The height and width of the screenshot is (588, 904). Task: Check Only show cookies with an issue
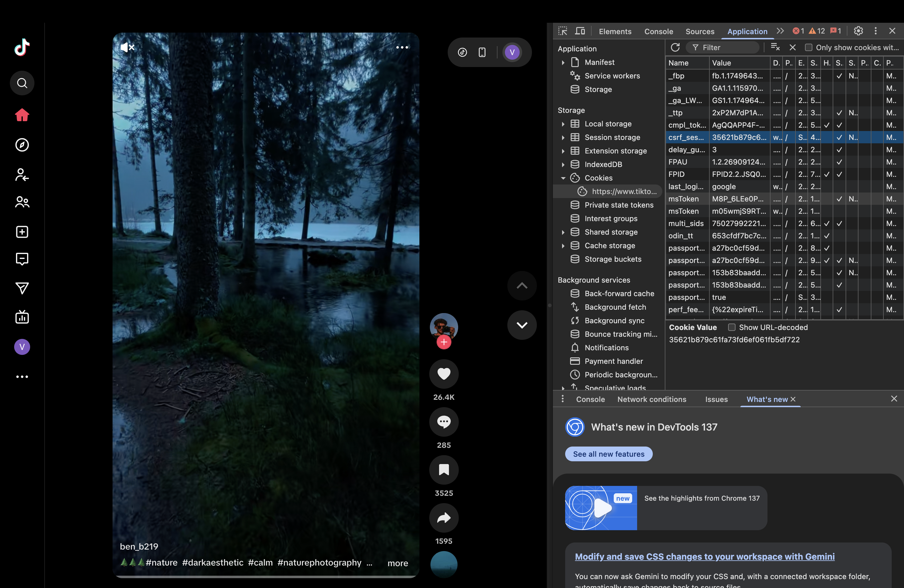coord(808,47)
